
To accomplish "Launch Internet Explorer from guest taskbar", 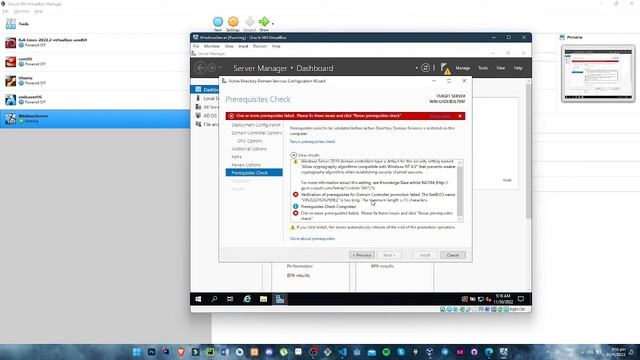I will [x=247, y=299].
